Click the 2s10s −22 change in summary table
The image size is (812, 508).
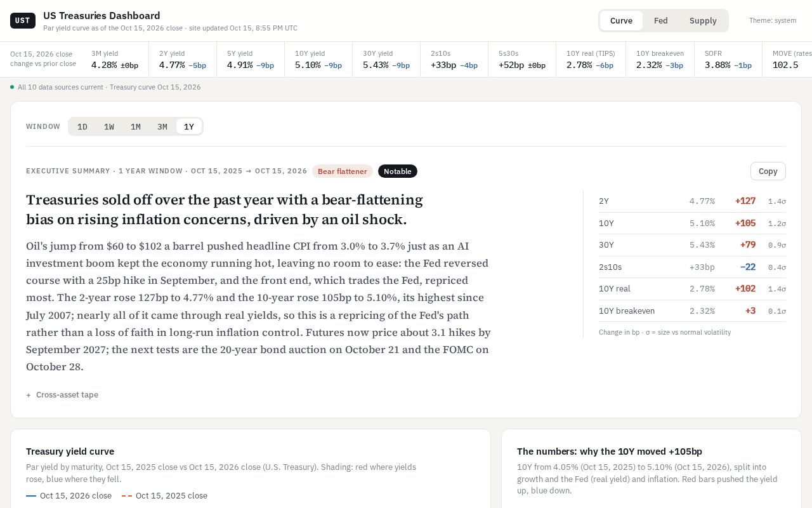[x=748, y=267]
